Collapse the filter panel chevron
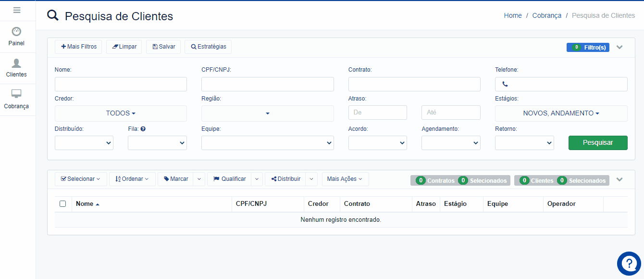644x279 pixels. 619,47
